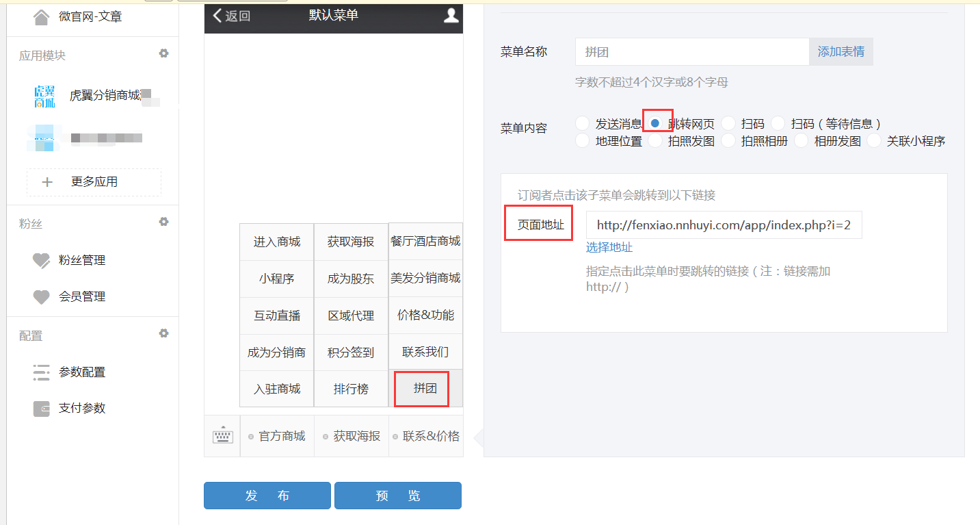Viewport: 980px width, 525px height.
Task: Select the 拍照相册 radio option
Action: (728, 141)
